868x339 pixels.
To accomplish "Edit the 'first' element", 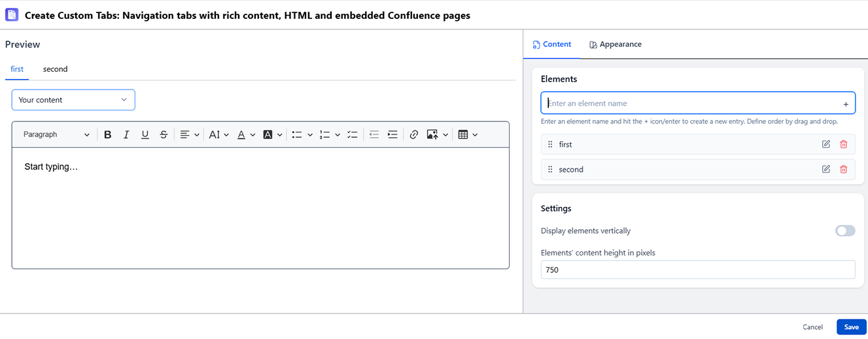I will point(826,144).
